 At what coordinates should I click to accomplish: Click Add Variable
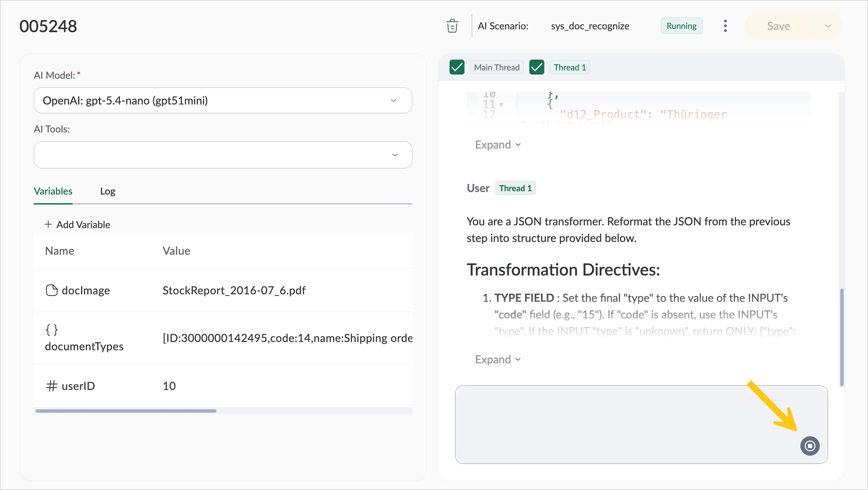77,224
